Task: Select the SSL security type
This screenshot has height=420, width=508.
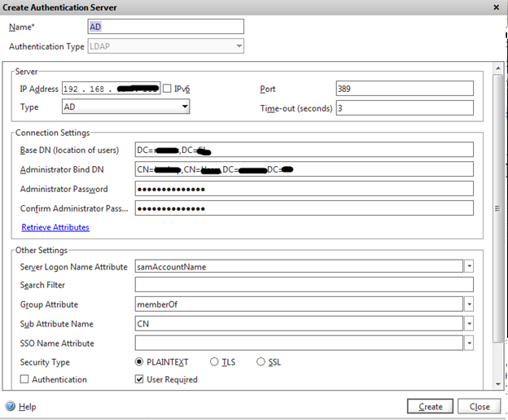Action: (261, 361)
